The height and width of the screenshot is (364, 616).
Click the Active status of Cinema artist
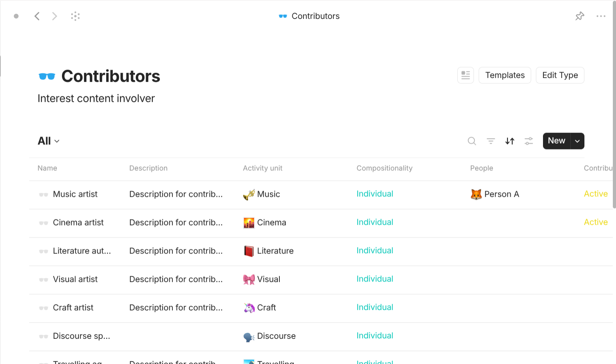(x=595, y=222)
